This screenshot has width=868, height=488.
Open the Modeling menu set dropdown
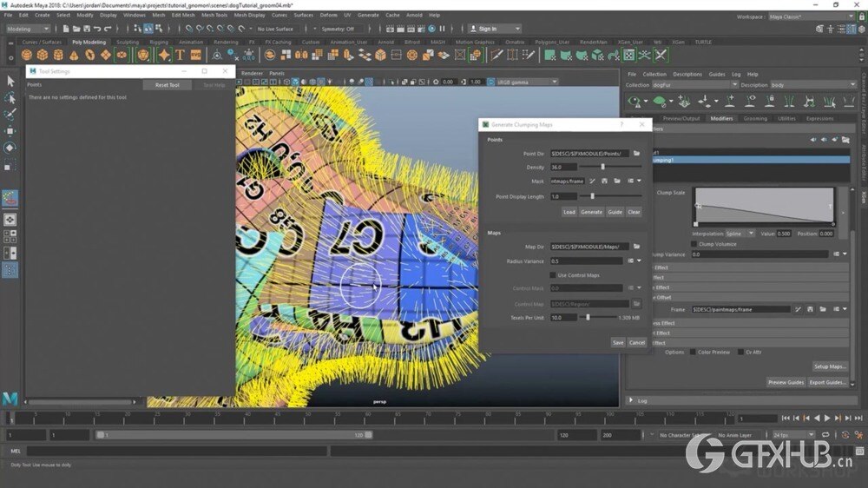click(x=27, y=29)
